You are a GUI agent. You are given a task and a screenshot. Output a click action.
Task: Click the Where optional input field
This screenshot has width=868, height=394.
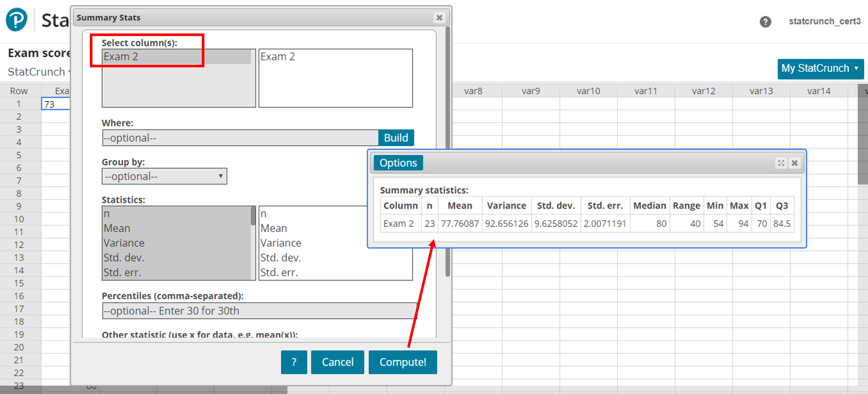coord(239,137)
